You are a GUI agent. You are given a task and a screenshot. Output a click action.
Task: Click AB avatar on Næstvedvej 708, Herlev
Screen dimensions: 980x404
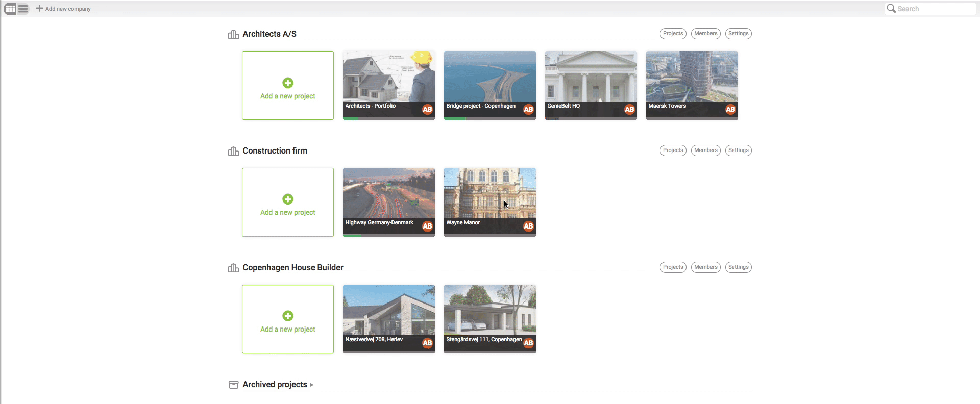click(427, 343)
